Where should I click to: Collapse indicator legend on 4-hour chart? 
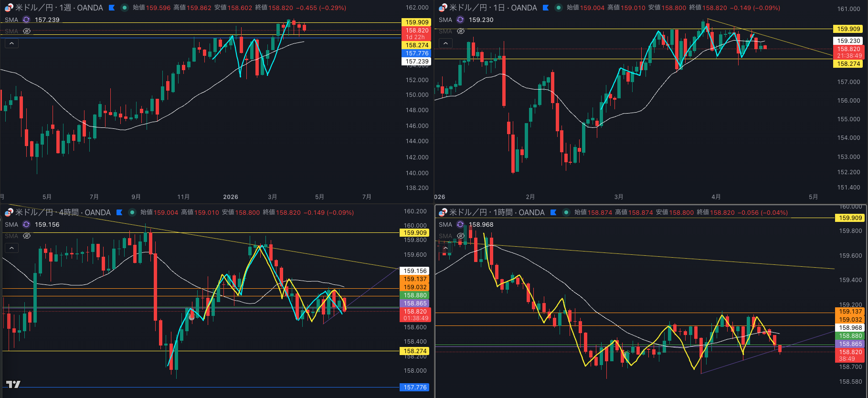coord(11,248)
